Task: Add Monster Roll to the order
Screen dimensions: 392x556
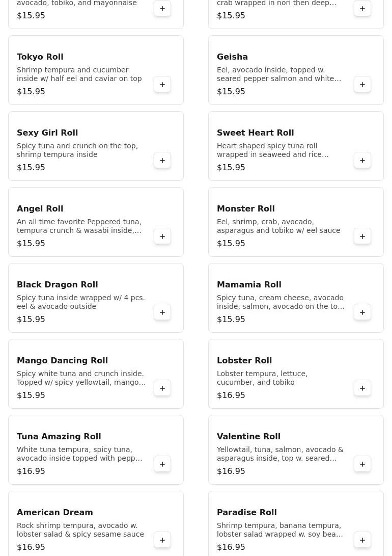Action: 362,236
